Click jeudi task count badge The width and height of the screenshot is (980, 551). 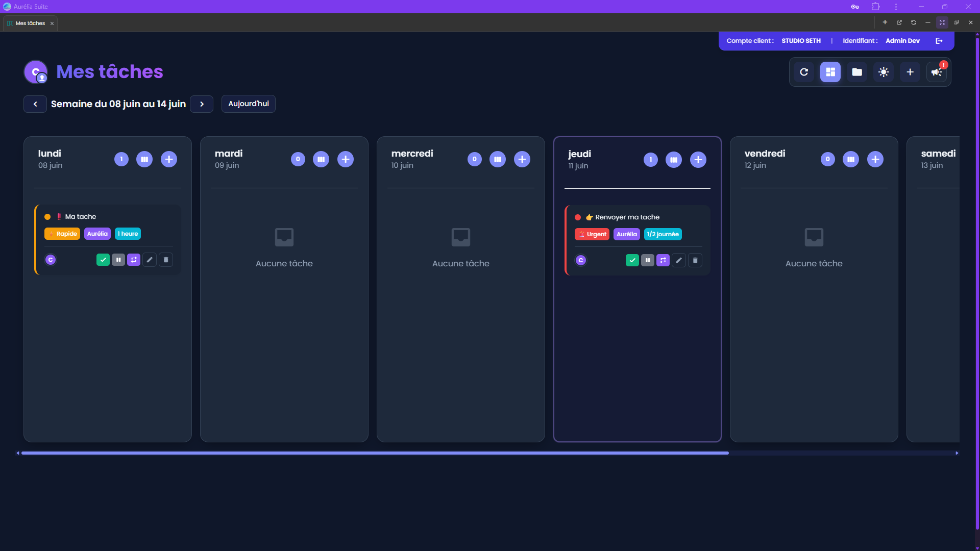[651, 160]
